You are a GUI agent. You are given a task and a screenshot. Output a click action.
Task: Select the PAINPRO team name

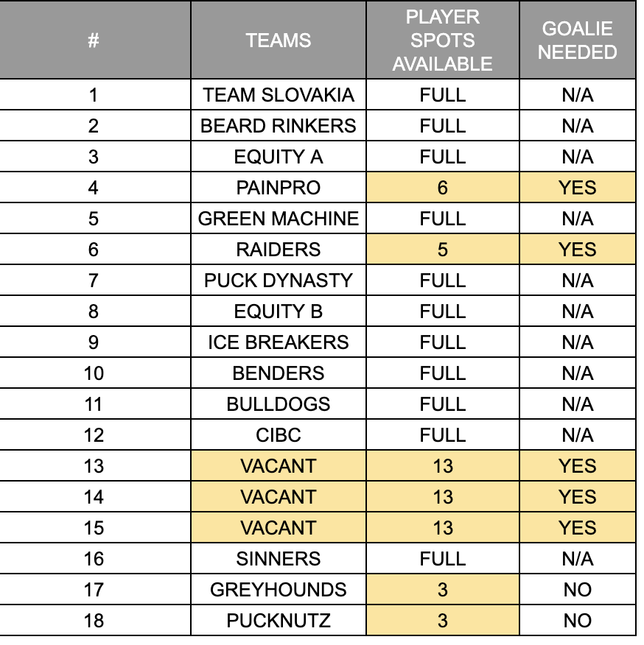point(279,188)
